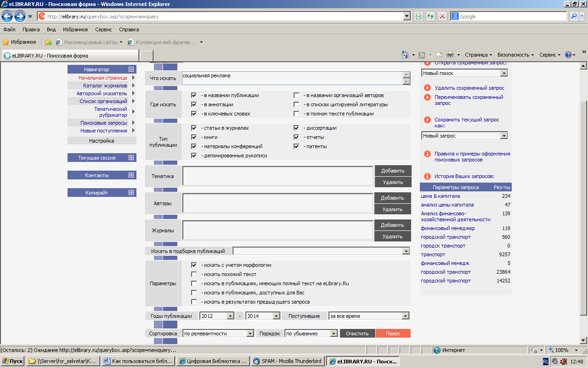The height and width of the screenshot is (368, 588).
Task: Expand Копирайт panel plus icon
Action: coord(131,193)
